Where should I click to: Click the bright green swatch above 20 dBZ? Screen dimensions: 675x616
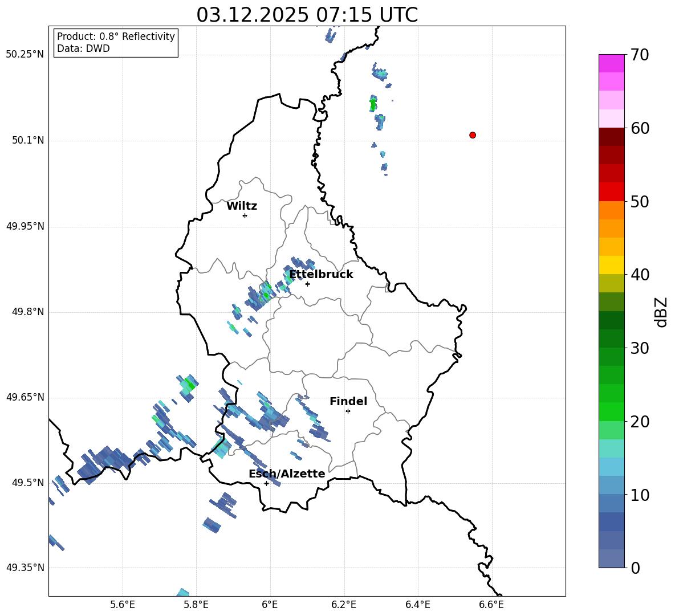pyautogui.click(x=611, y=412)
